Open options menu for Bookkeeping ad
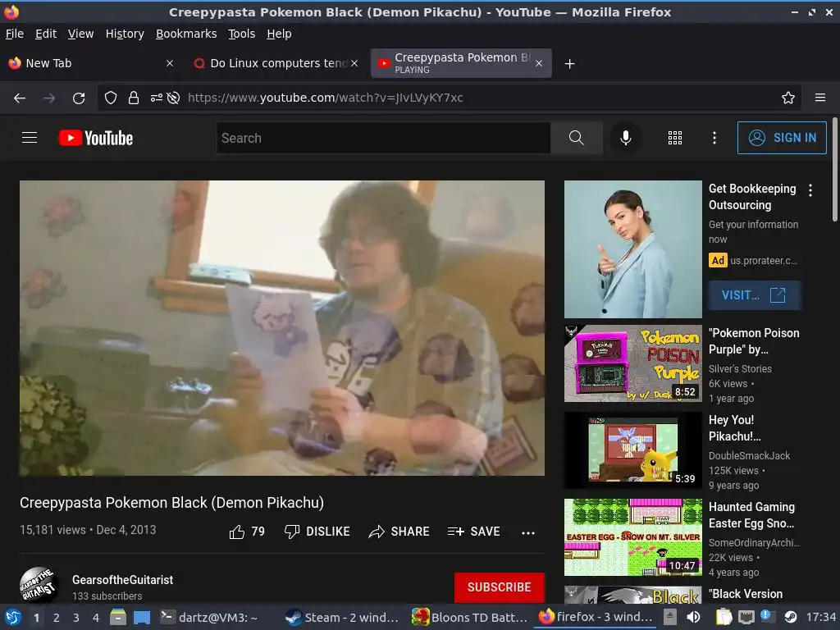The width and height of the screenshot is (840, 630). click(810, 190)
